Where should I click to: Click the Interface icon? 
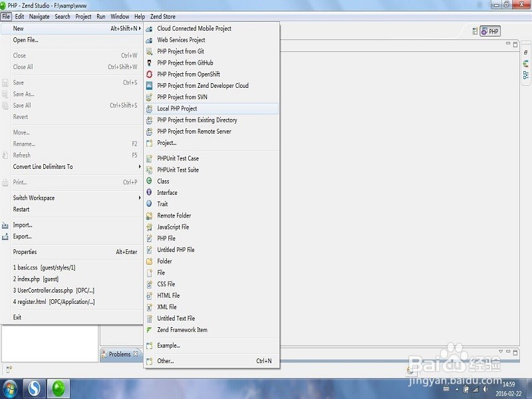pos(149,192)
